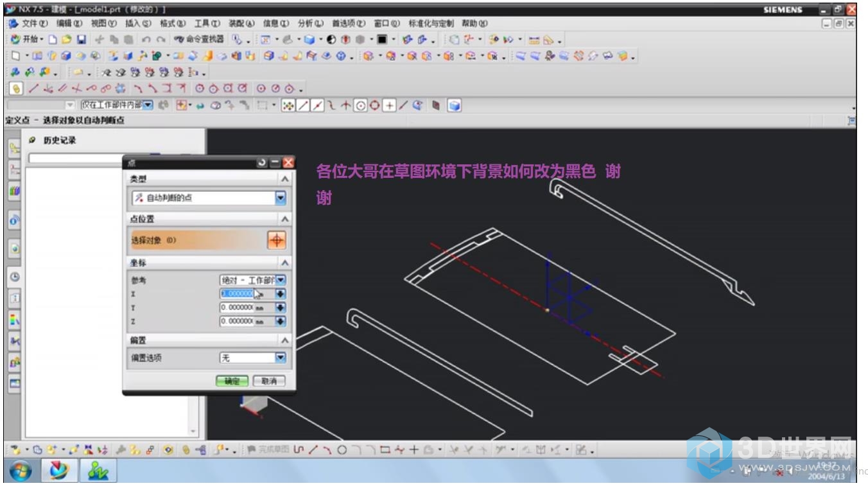Toggle the quadrant point snap option

click(374, 105)
